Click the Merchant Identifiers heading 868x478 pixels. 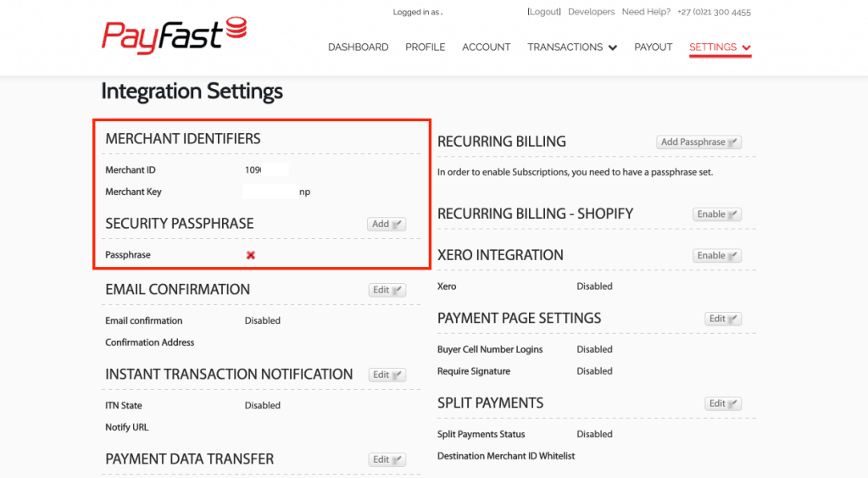click(x=183, y=139)
